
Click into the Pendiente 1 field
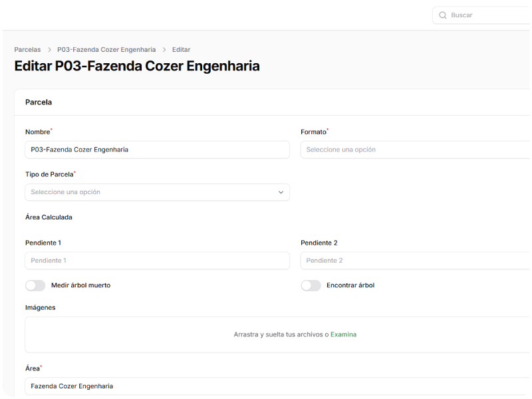157,261
